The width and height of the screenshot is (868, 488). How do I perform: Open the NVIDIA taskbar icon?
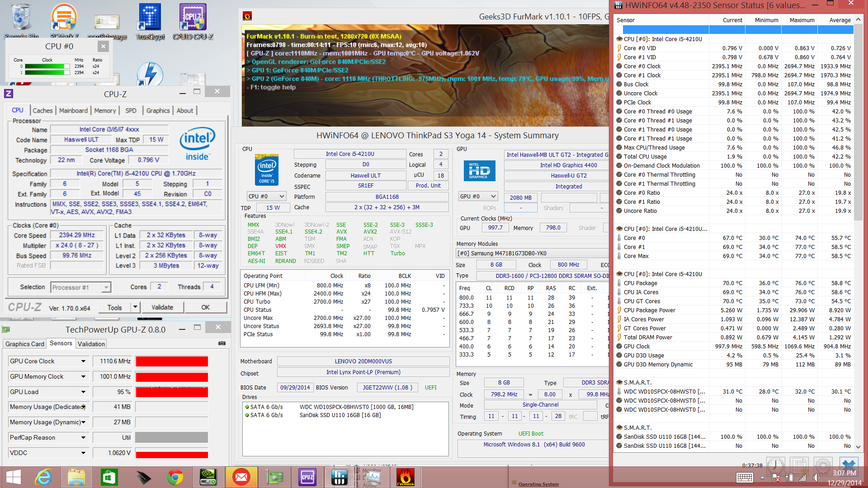tap(208, 477)
